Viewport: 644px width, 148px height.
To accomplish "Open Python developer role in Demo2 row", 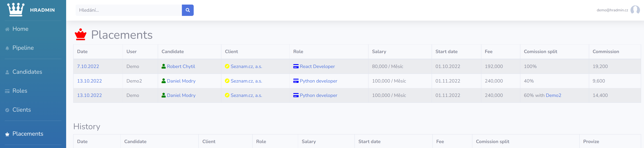I will click(319, 81).
